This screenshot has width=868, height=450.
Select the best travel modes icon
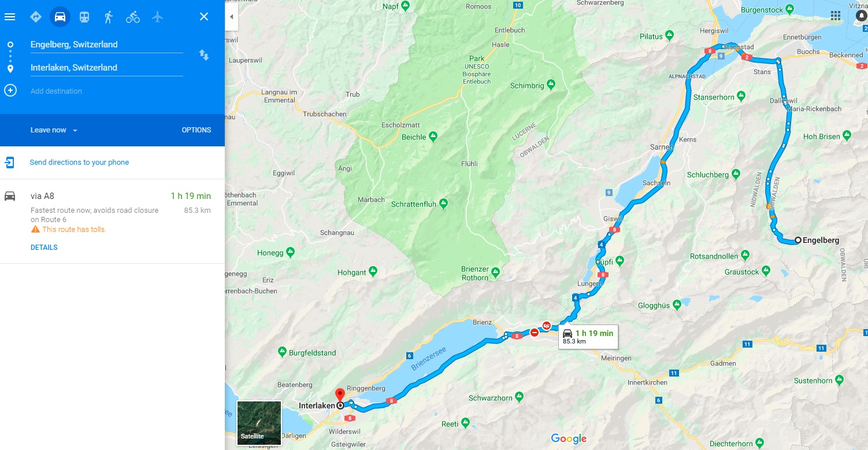click(x=36, y=17)
